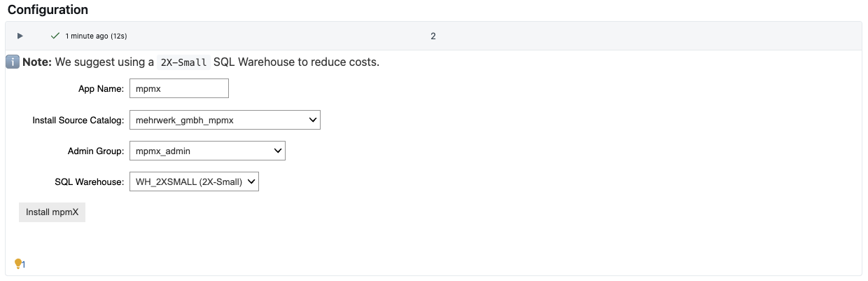Focus the App Name text field
The width and height of the screenshot is (868, 281).
(179, 89)
